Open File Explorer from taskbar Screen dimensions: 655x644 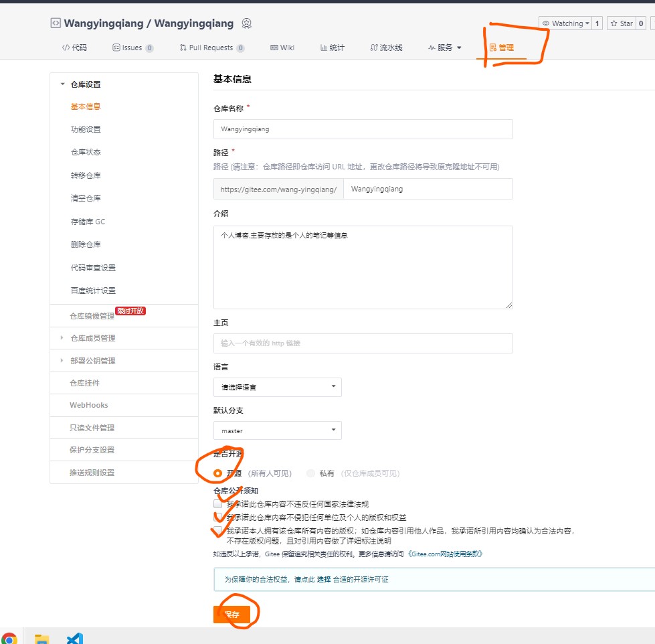(x=41, y=638)
